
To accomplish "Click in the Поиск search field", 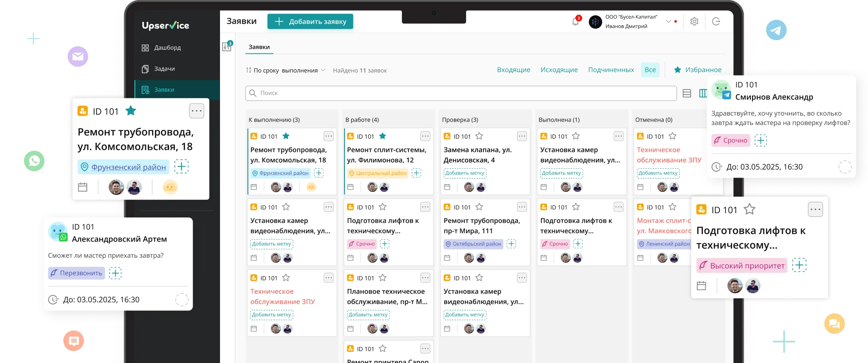I will (461, 93).
